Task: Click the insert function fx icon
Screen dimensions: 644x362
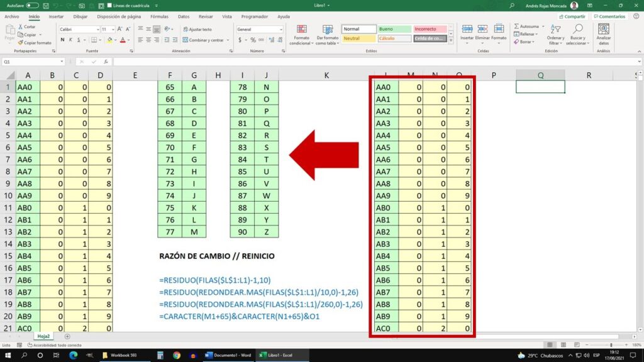Action: [106, 62]
